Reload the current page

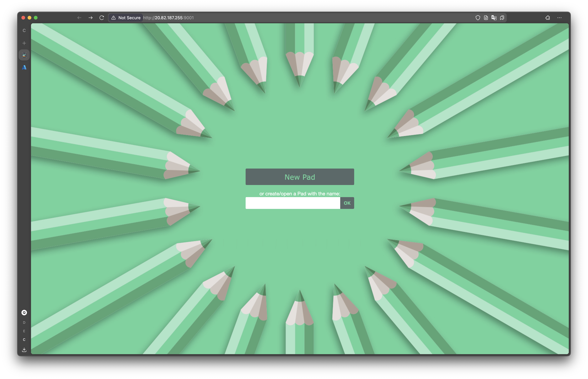[x=102, y=18]
